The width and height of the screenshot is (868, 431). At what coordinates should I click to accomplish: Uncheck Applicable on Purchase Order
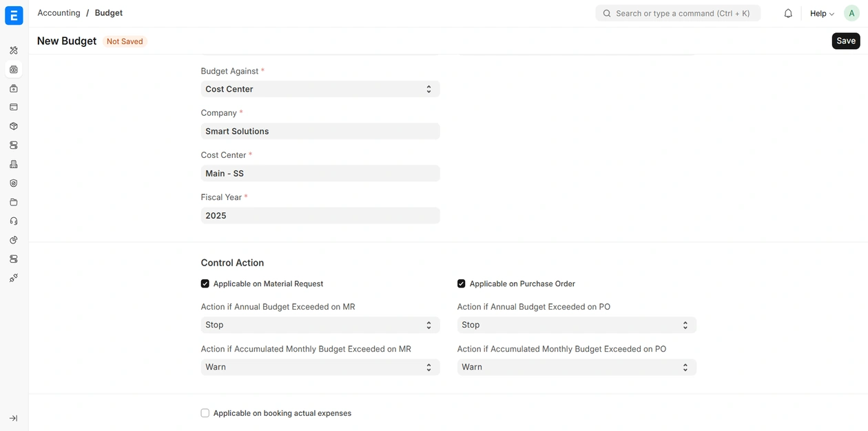point(462,283)
